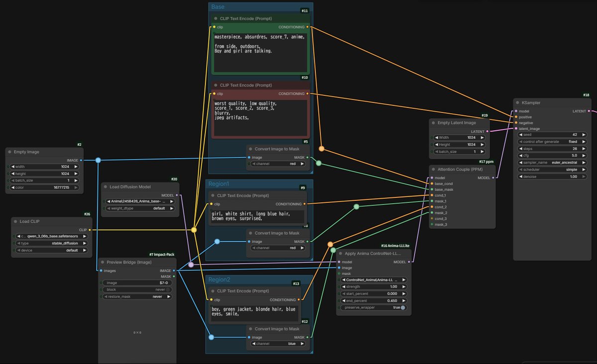597x364 pixels.
Task: Collapse the Apply Anima ControlNet-LL node dot
Action: pos(340,253)
